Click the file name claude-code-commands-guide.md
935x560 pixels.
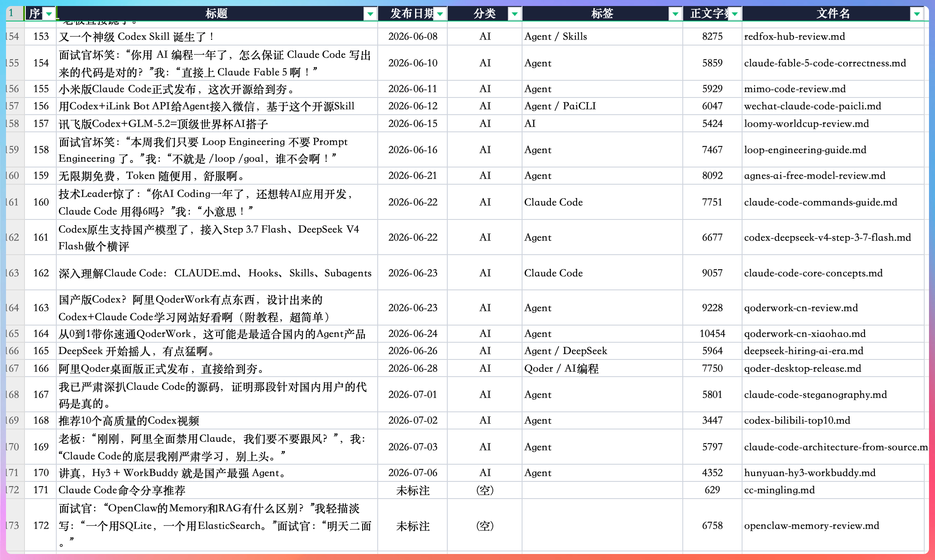pos(821,202)
